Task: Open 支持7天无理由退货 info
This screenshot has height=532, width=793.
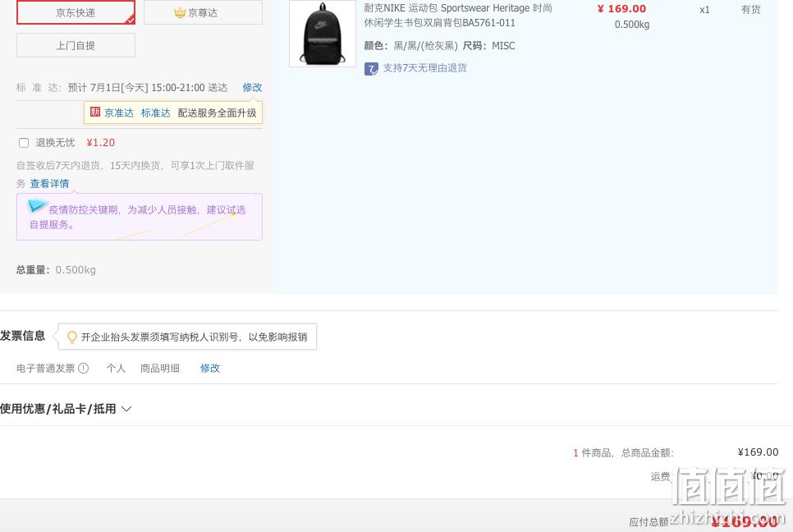Action: [x=425, y=68]
